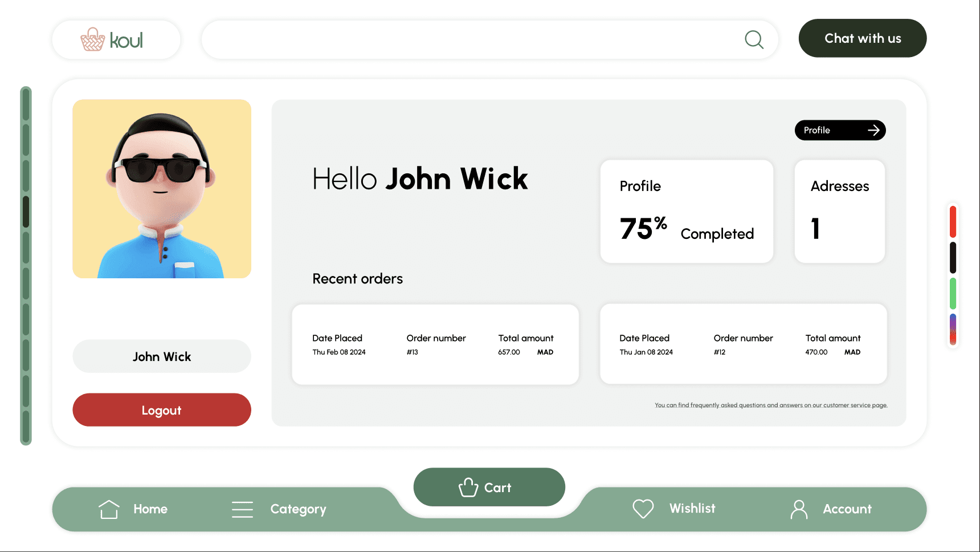
Task: Click the 'Thu Jan 08 2024' date
Action: pyautogui.click(x=646, y=352)
